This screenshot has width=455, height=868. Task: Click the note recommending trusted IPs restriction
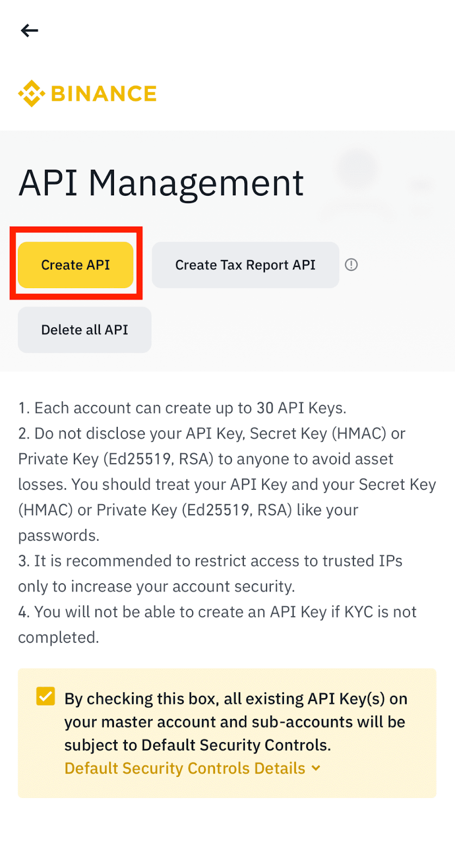click(210, 573)
